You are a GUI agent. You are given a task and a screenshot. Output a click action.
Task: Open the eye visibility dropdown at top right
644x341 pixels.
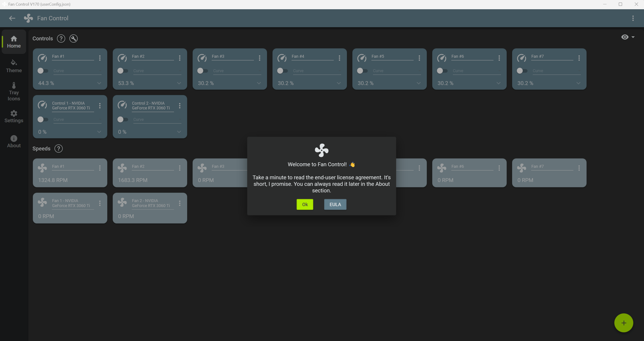tap(628, 37)
